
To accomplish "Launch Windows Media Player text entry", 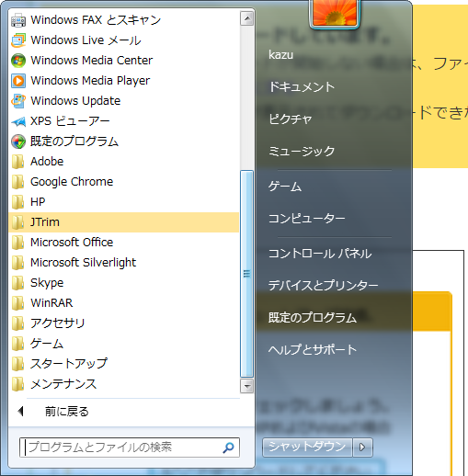I will click(90, 81).
